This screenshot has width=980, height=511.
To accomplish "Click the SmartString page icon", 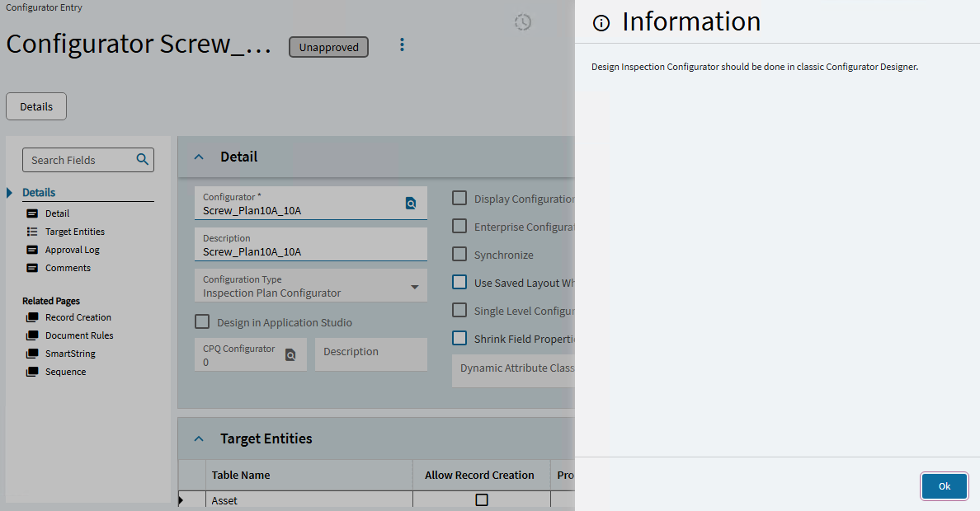I will pyautogui.click(x=32, y=354).
